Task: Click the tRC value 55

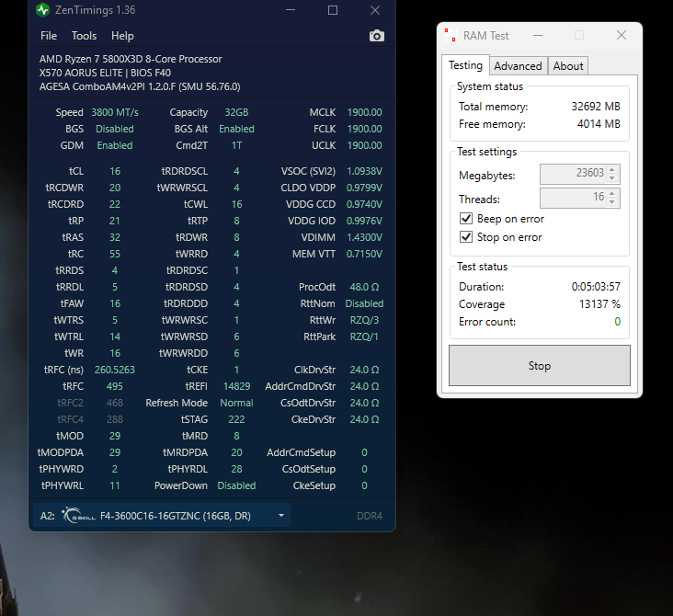Action: point(115,254)
